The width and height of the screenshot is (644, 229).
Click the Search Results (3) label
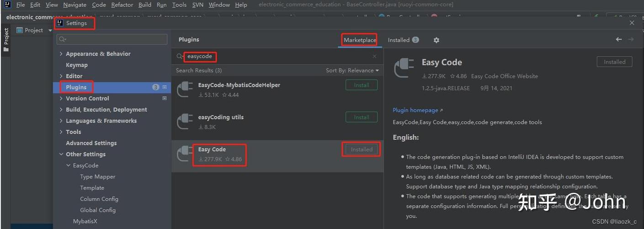(x=199, y=71)
